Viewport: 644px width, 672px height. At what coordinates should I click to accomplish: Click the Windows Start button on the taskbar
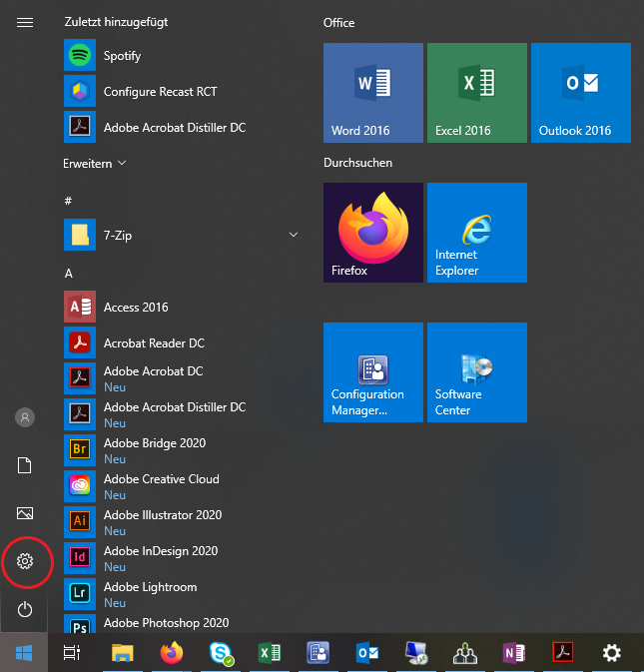(23, 653)
